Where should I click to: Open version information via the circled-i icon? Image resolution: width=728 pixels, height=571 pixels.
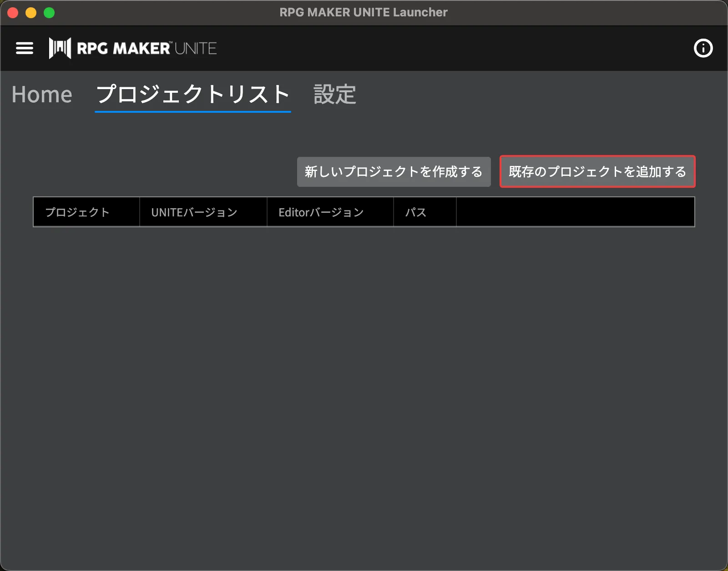click(703, 48)
